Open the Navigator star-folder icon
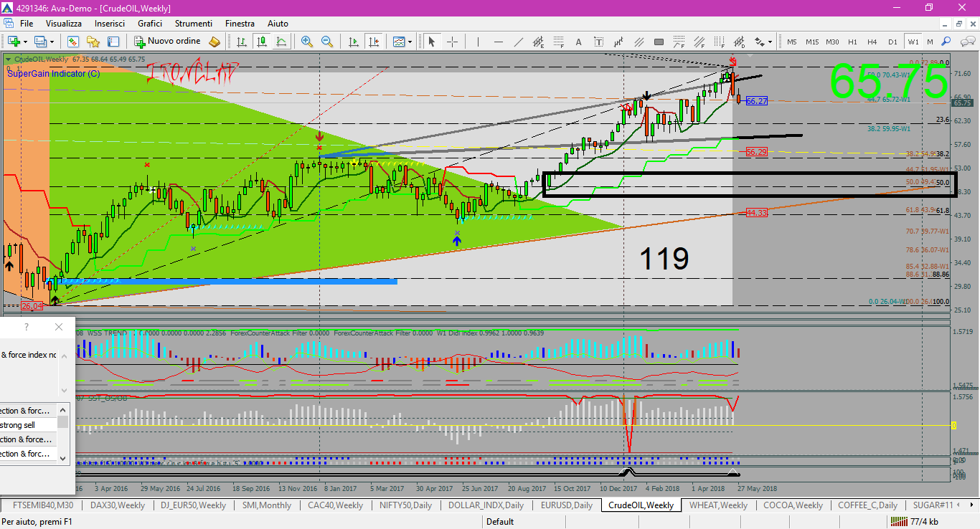Image resolution: width=980 pixels, height=529 pixels. tap(93, 41)
